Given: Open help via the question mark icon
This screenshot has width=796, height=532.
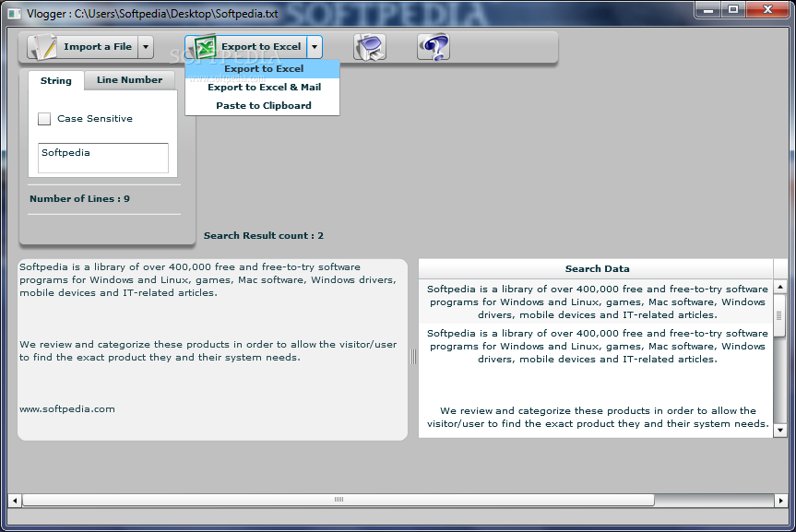Looking at the screenshot, I should click(434, 47).
